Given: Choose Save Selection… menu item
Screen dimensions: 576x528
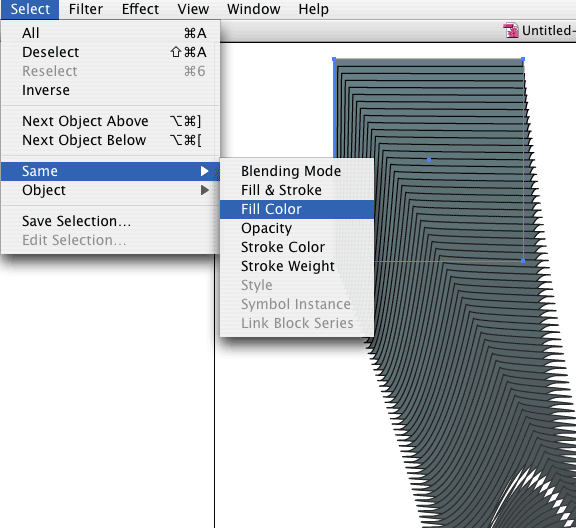Looking at the screenshot, I should 111,221.
